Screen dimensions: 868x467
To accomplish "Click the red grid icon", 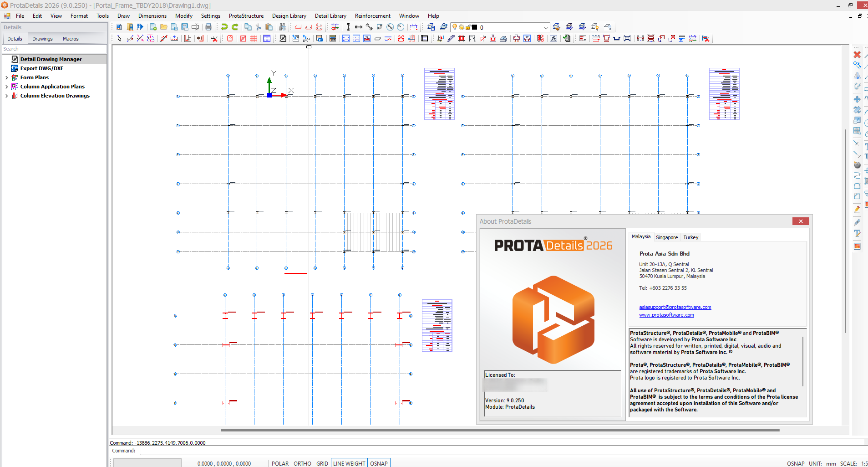I will click(x=254, y=38).
